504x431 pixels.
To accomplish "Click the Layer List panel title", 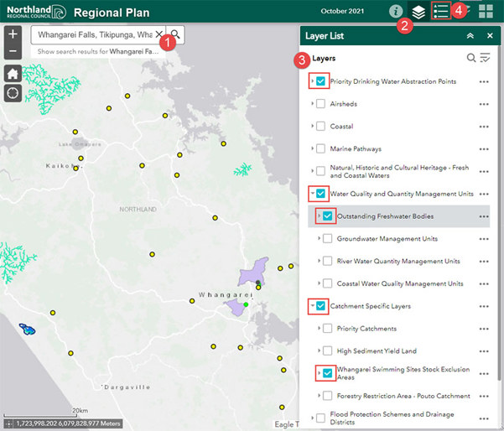I will point(325,36).
